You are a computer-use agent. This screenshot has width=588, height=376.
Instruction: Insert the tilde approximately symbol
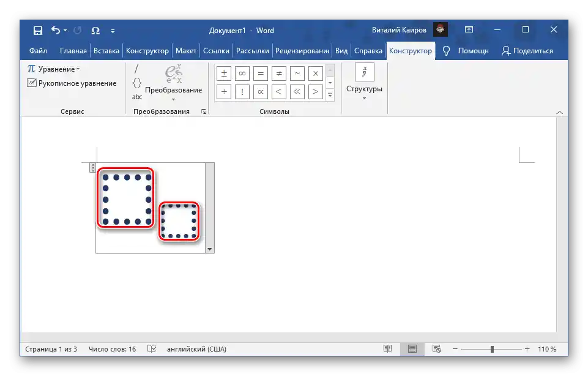[x=297, y=73]
